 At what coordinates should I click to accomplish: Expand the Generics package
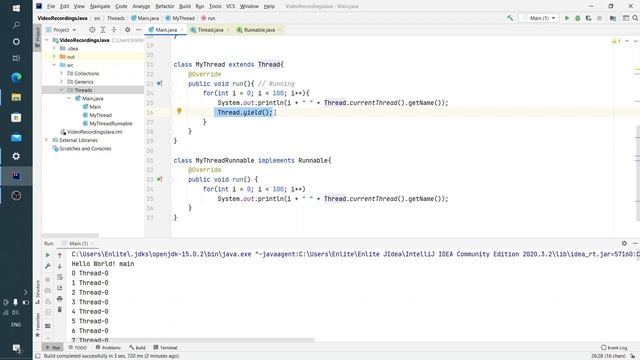coord(62,82)
